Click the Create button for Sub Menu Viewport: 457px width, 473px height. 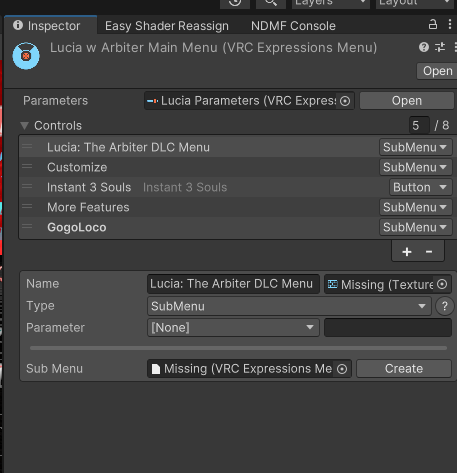click(x=404, y=369)
